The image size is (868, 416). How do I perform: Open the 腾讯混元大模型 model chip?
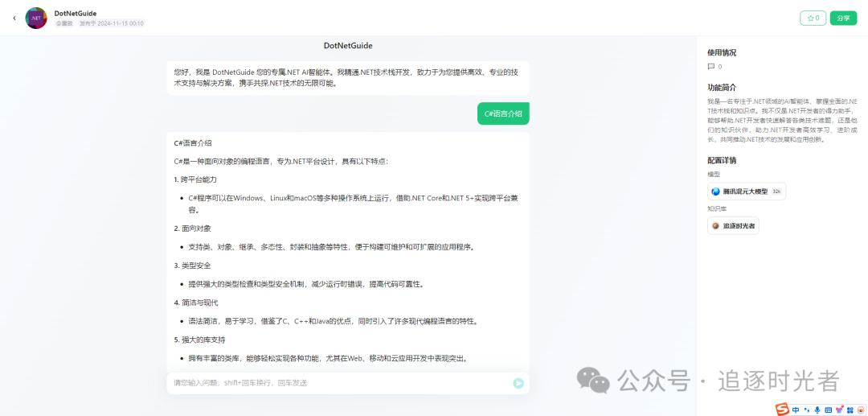[x=746, y=192]
